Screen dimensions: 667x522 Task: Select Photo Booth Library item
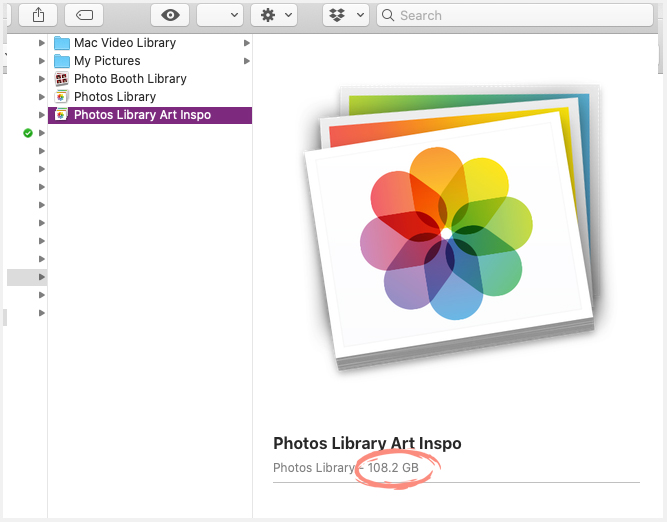coord(150,79)
